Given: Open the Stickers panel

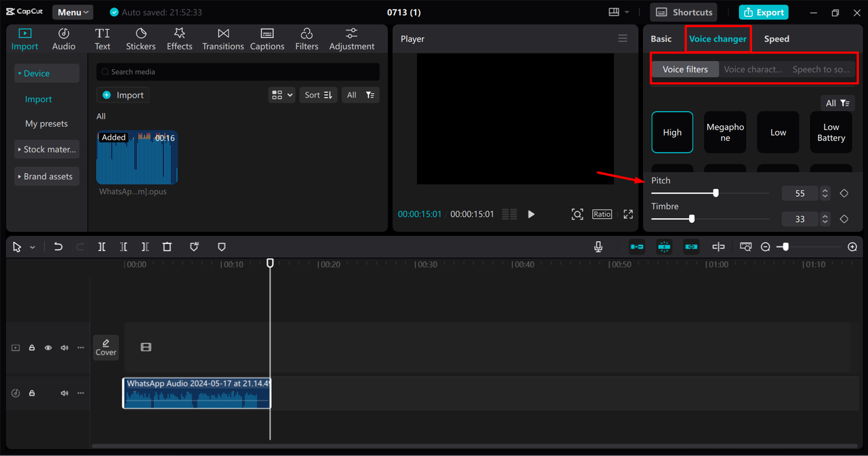Looking at the screenshot, I should pos(140,39).
